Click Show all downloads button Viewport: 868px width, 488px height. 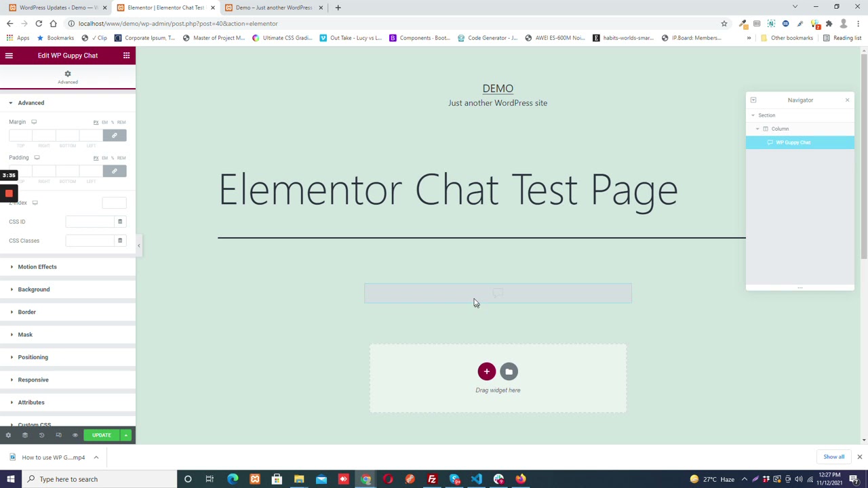point(833,457)
